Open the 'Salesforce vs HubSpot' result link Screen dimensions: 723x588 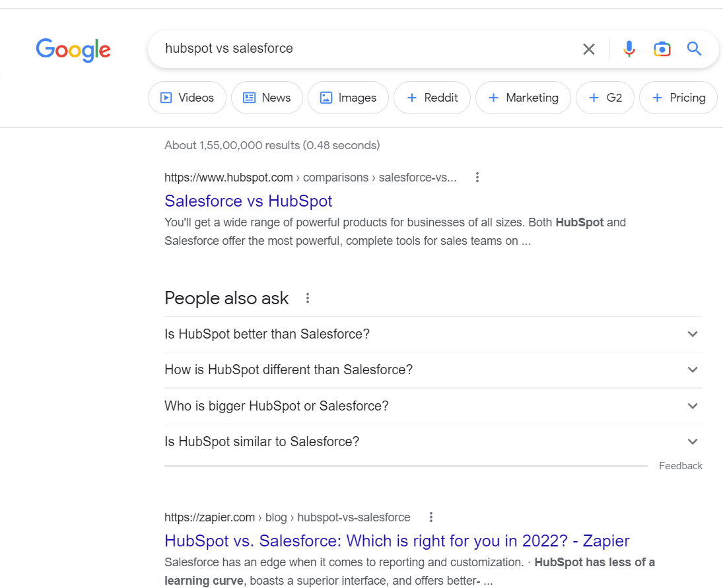pos(248,201)
